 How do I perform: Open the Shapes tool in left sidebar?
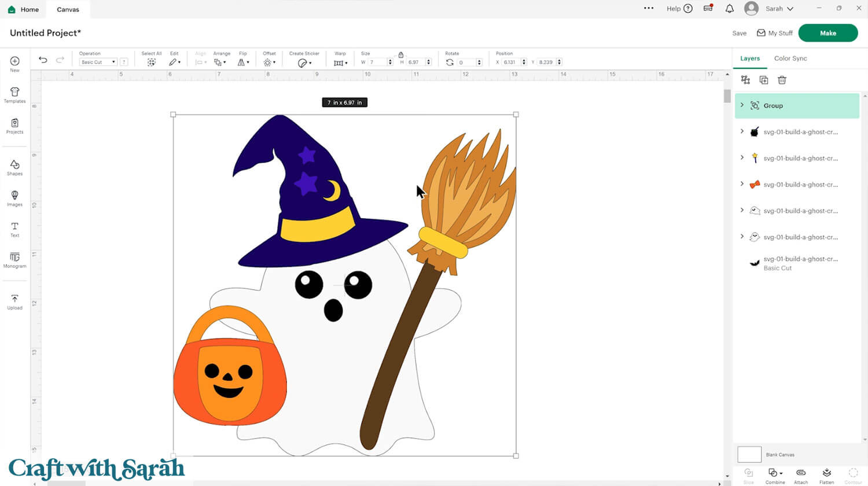point(14,167)
